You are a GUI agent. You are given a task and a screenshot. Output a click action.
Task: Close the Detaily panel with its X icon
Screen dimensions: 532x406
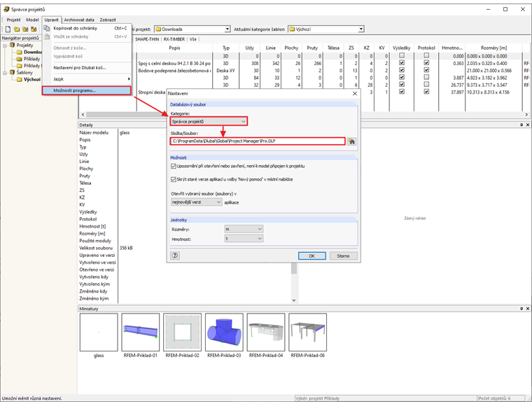tap(528, 125)
